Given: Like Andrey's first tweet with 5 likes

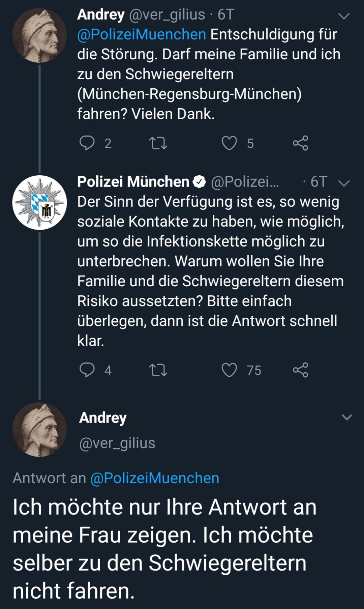Looking at the screenshot, I should pyautogui.click(x=229, y=143).
